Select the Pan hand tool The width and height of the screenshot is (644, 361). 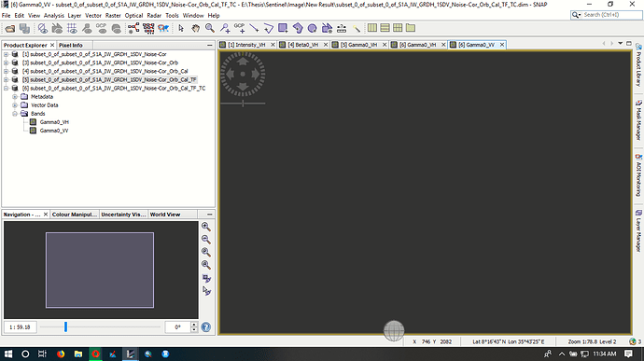(195, 28)
